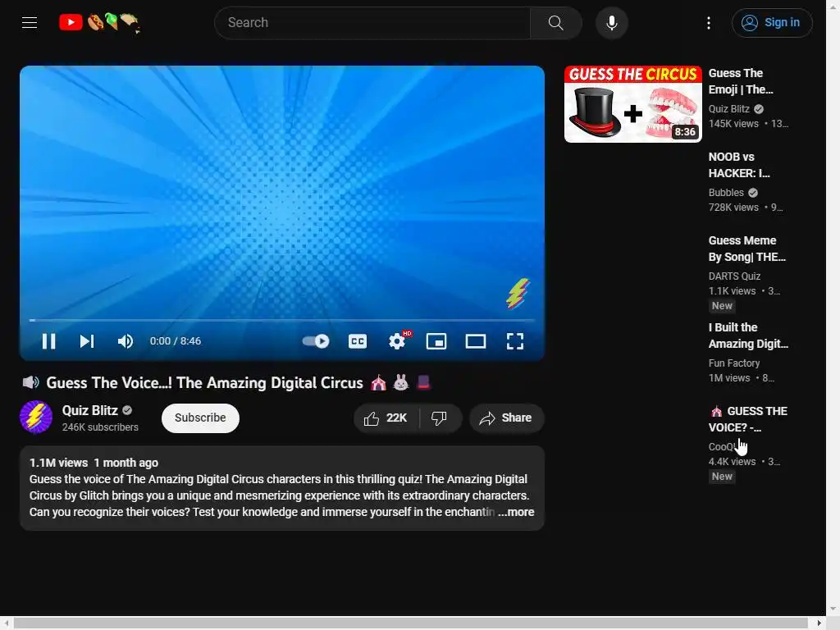The width and height of the screenshot is (840, 630).
Task: Share this video
Action: tap(507, 418)
